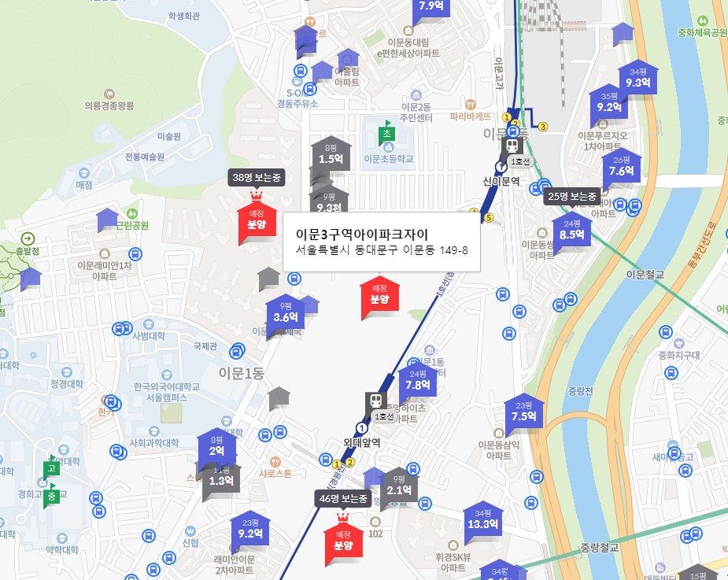Click the green 중 middle school flag

tap(51, 497)
